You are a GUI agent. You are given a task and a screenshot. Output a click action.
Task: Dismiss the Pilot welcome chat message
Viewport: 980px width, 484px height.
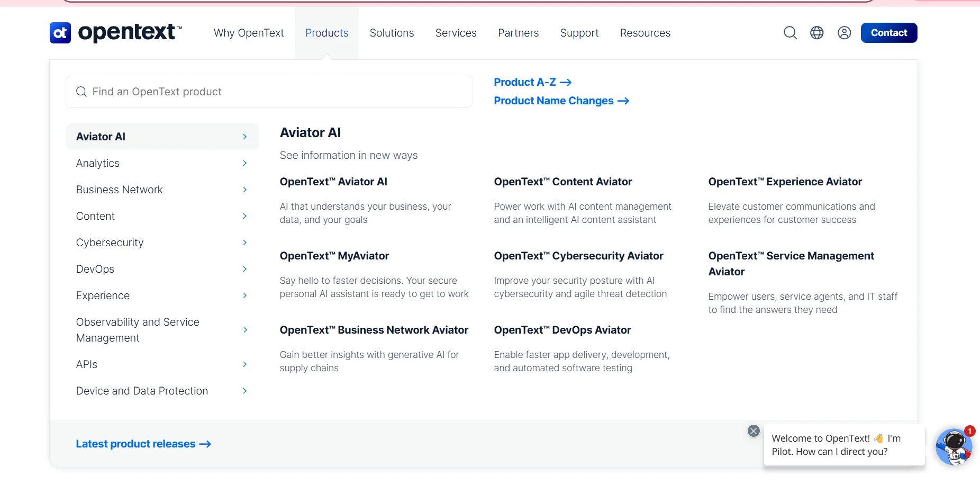pos(754,431)
